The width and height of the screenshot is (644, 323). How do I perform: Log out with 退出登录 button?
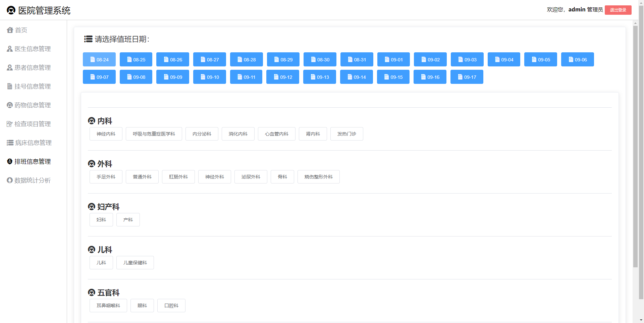(618, 10)
